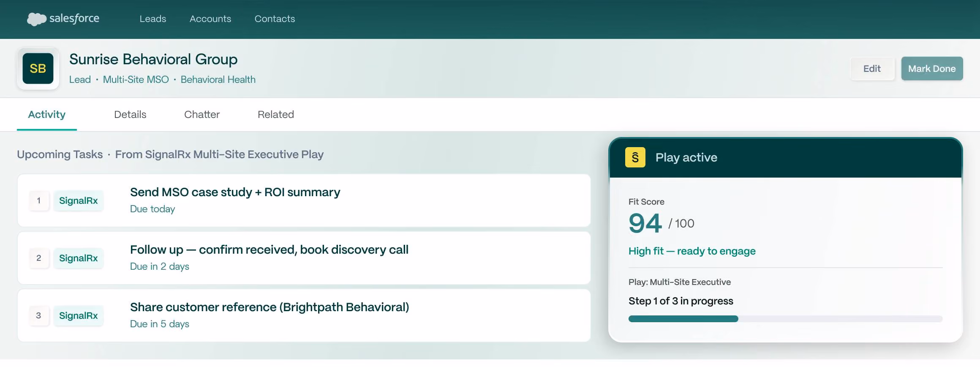Switch to the Activity tab

click(47, 115)
